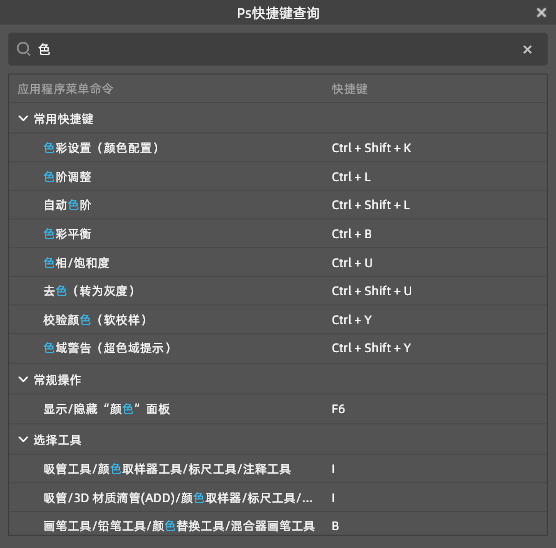Click the Ps快捷键查询 title text

click(x=278, y=13)
